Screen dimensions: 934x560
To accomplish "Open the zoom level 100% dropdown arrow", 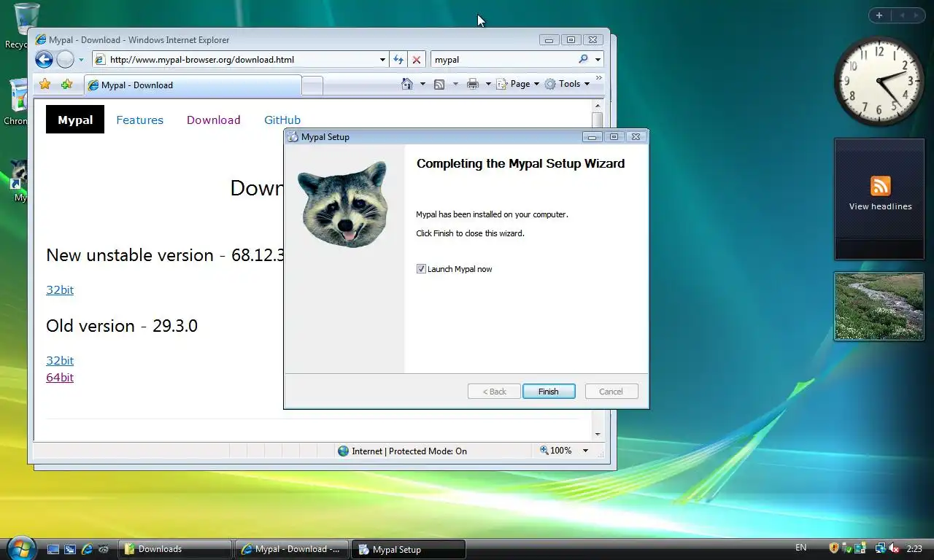I will point(585,451).
